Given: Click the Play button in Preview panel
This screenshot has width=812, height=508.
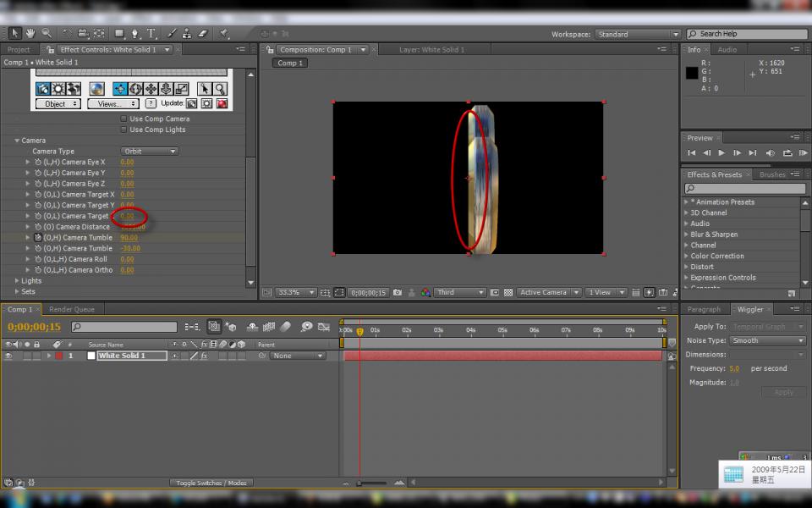Looking at the screenshot, I should pyautogui.click(x=721, y=153).
